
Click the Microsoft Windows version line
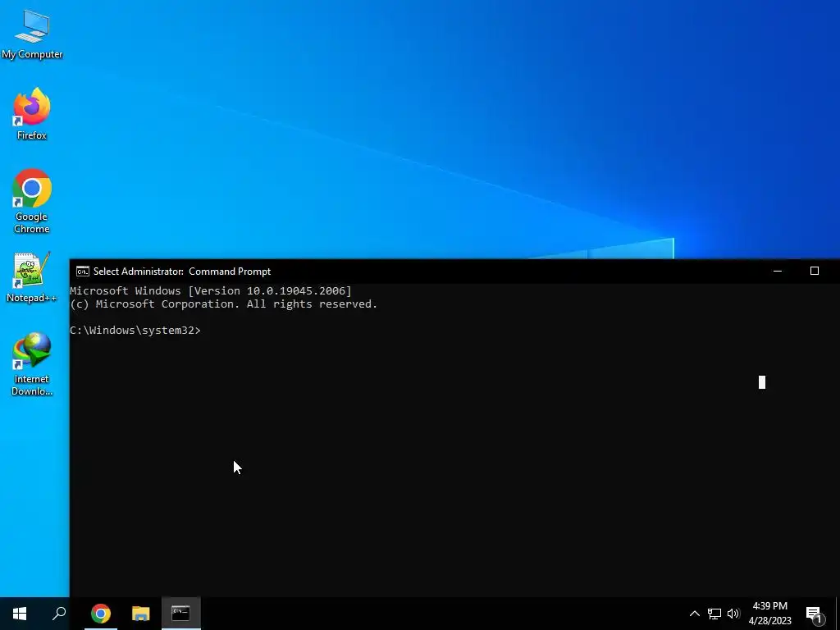pos(211,291)
